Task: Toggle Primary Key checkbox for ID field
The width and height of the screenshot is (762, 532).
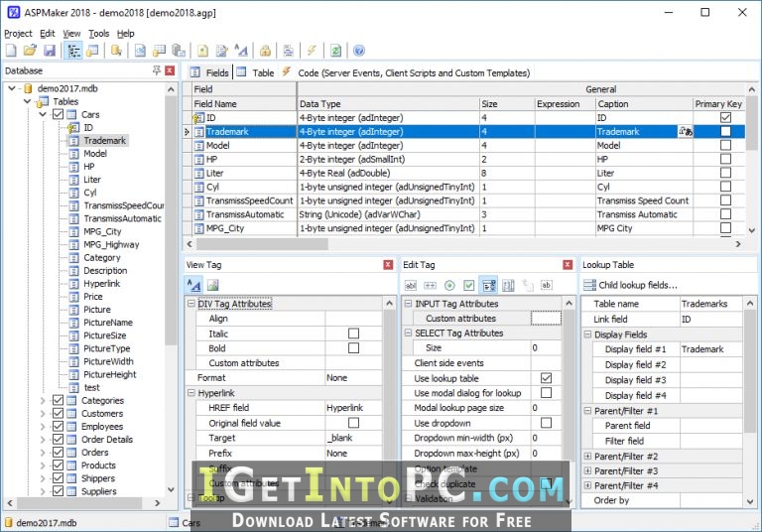Action: coord(725,118)
